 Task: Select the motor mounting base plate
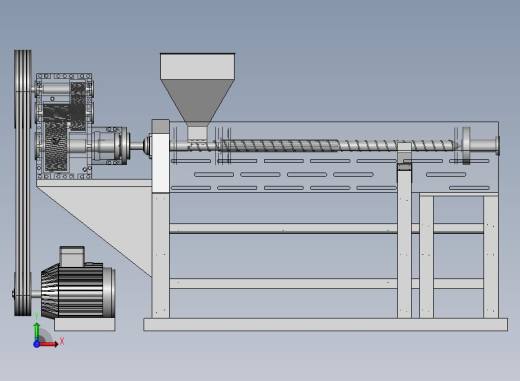pos(85,324)
